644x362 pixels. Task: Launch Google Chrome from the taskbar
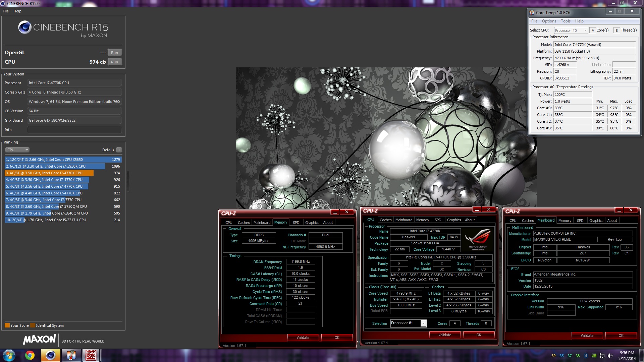pos(30,355)
